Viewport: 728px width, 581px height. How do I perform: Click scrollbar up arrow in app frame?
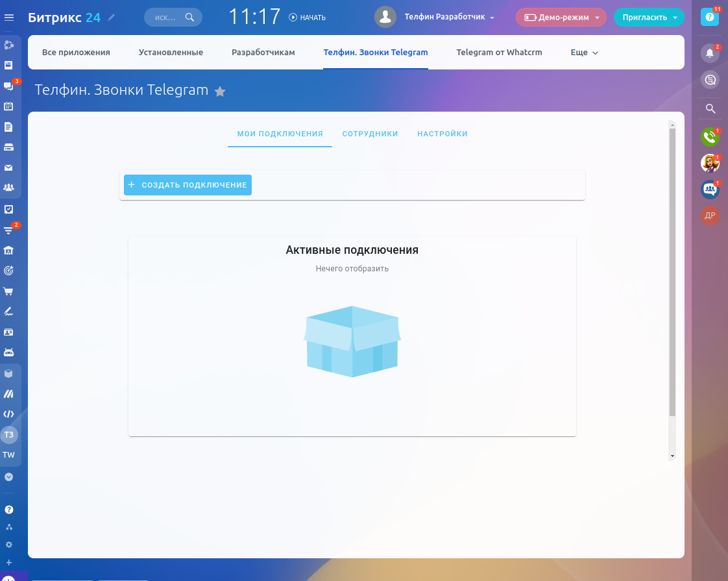[x=672, y=125]
